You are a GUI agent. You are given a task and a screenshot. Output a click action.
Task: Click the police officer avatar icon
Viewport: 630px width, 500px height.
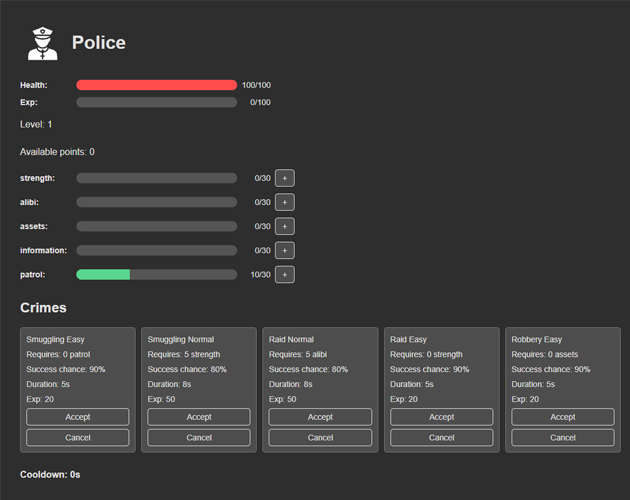pos(43,43)
